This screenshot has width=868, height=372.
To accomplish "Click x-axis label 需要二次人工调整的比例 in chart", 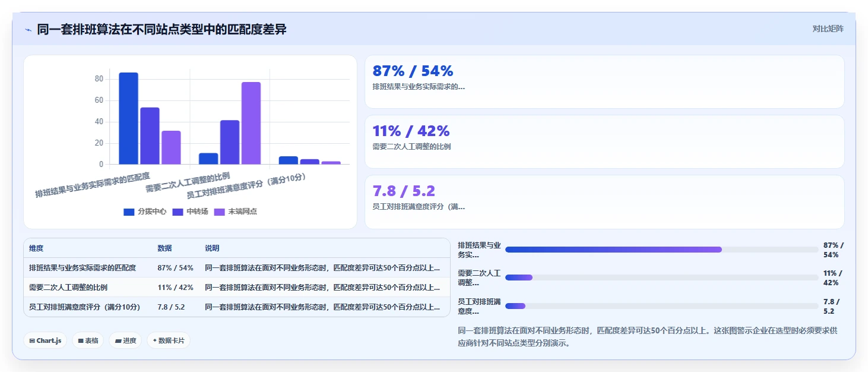I will click(x=188, y=182).
